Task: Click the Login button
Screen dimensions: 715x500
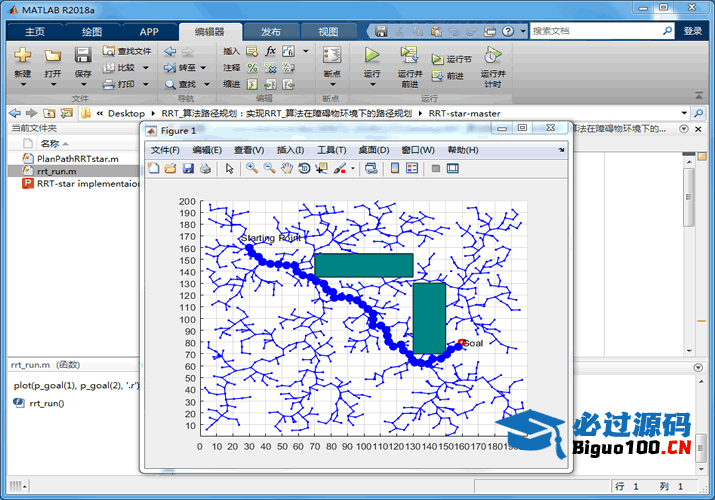Action: 693,32
